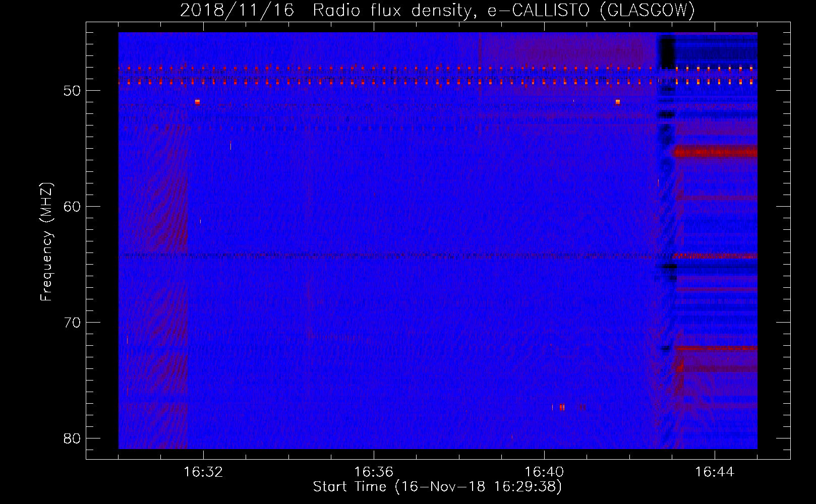This screenshot has width=816, height=504.
Task: Click the 16:40 time tick label
Action: 544,472
